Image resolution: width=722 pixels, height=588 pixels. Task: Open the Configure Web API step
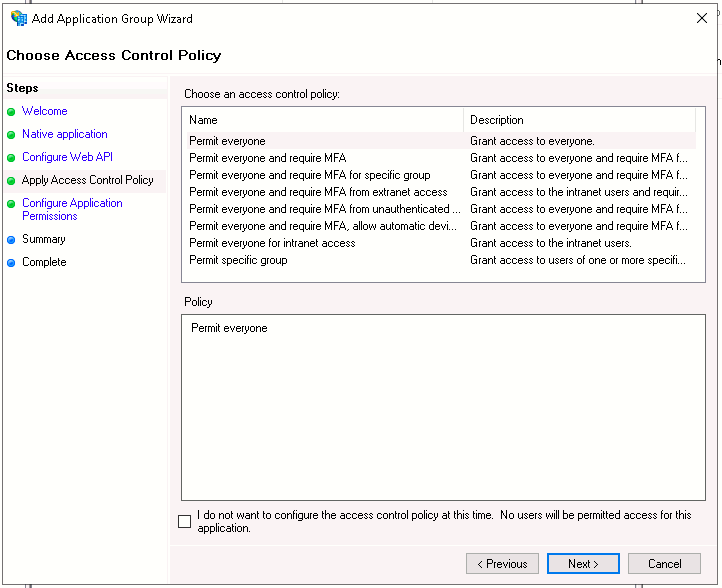66,157
